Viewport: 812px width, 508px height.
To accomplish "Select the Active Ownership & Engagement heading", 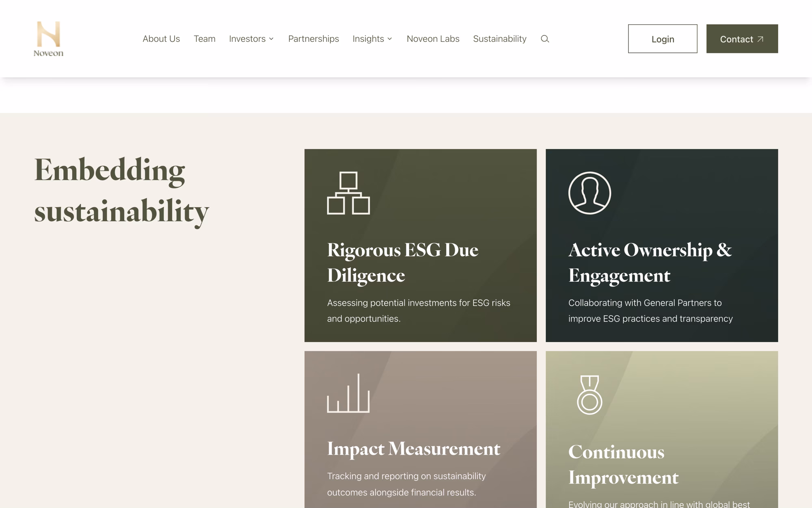I will click(x=650, y=263).
